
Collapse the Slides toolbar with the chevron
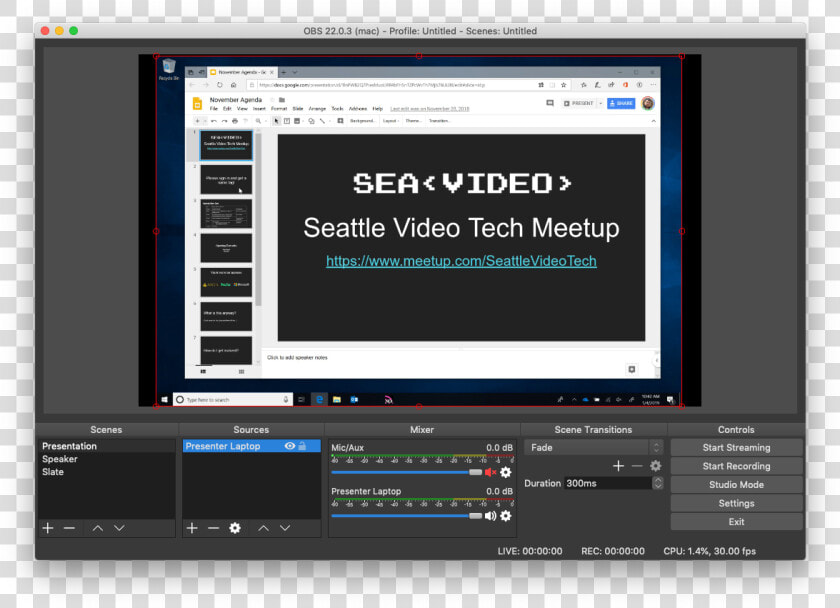click(654, 121)
